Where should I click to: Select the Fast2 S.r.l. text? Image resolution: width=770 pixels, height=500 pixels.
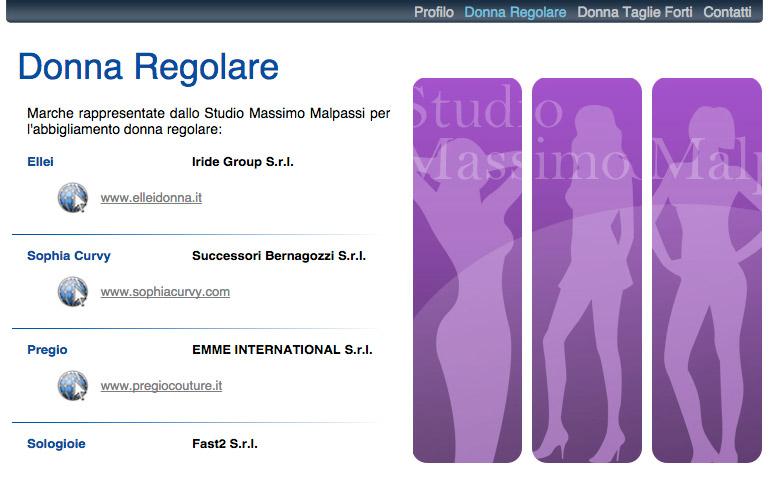click(x=225, y=444)
